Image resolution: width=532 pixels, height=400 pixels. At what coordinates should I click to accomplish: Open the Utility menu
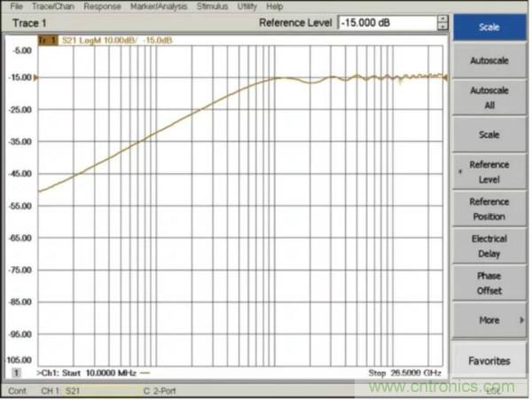(246, 6)
